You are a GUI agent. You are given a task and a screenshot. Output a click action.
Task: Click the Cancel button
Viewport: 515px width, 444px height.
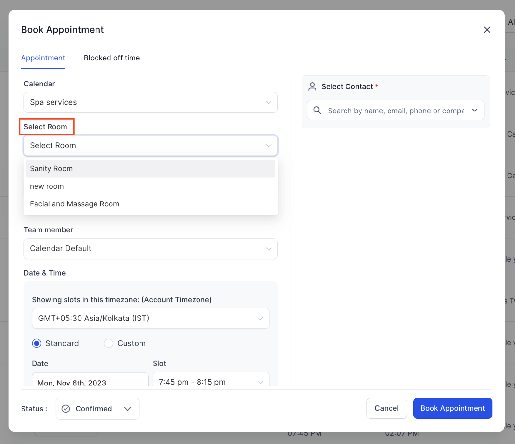click(386, 408)
